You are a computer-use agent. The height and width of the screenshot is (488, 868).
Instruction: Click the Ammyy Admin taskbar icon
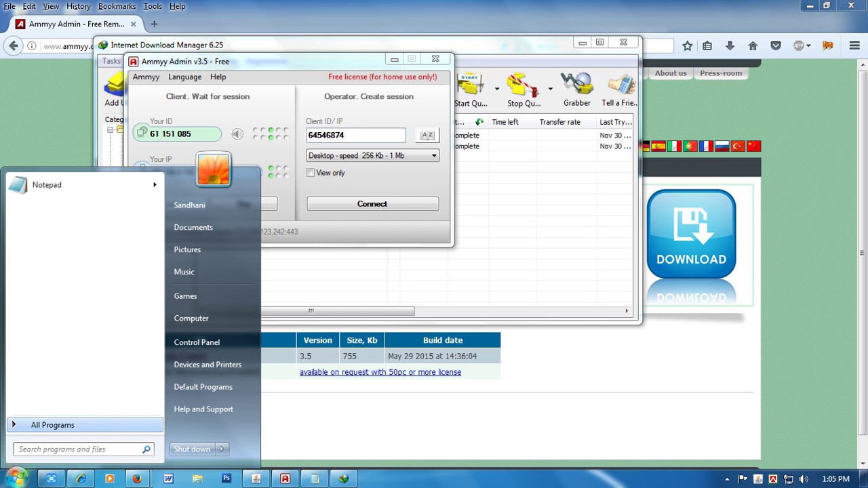pyautogui.click(x=285, y=479)
